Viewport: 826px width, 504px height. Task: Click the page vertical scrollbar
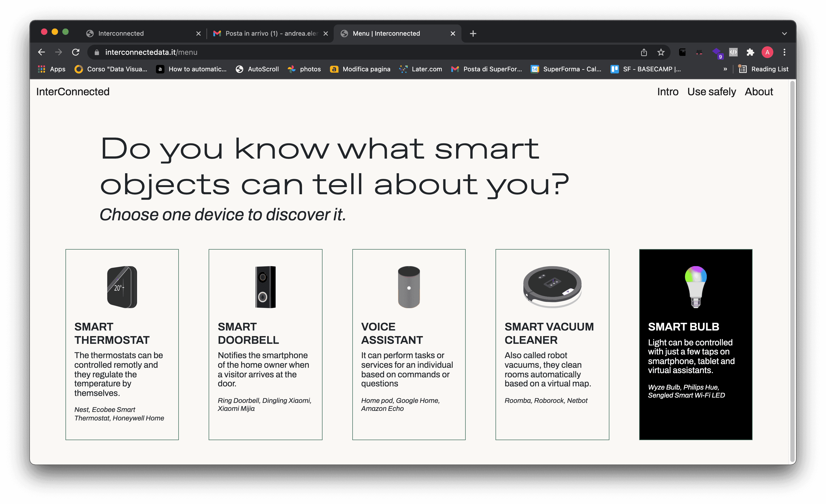[x=792, y=272]
